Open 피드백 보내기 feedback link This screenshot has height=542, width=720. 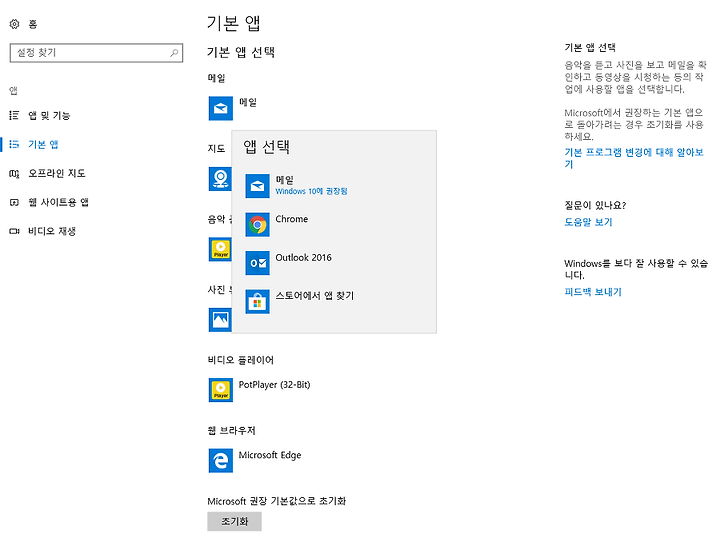593,292
